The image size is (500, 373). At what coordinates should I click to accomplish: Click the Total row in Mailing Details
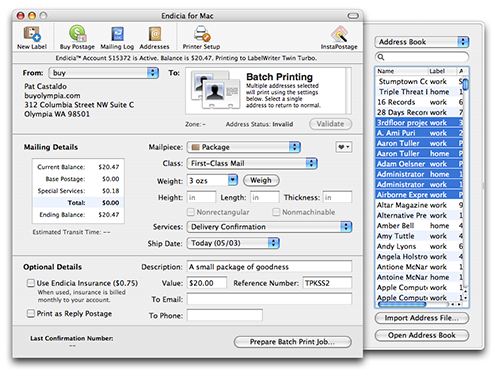coord(78,203)
